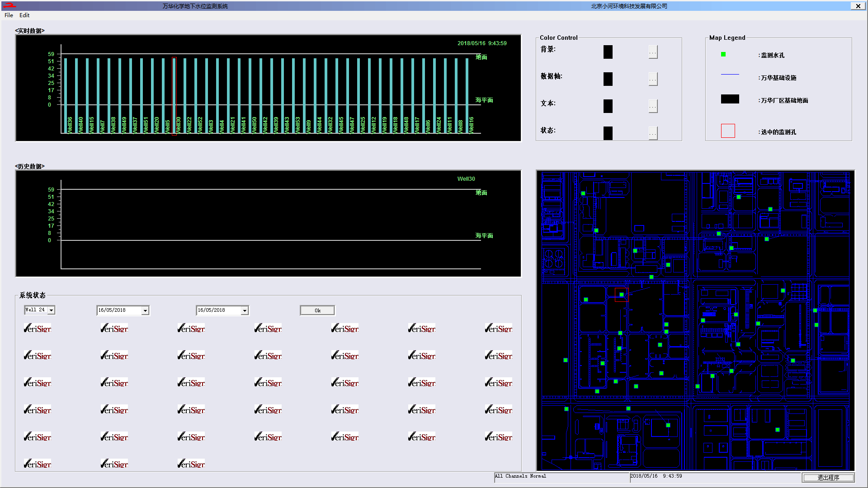Click the Well22 label in realtime chart

click(189, 125)
